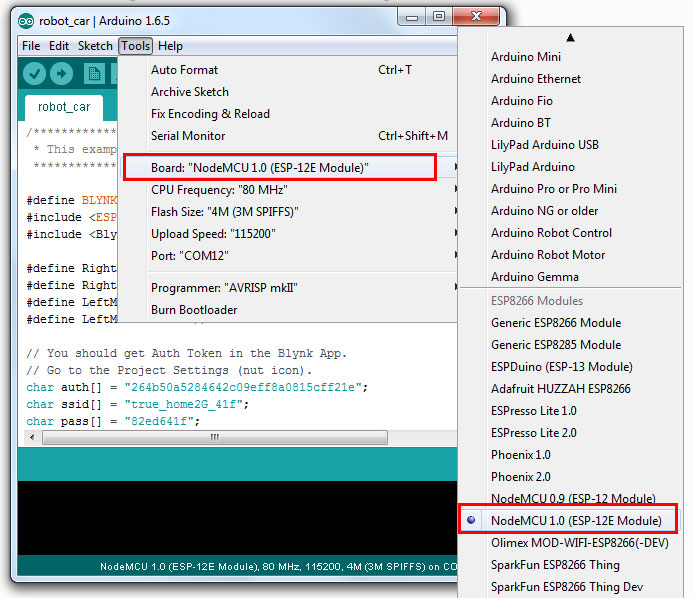Viewport: 694px width, 598px height.
Task: Close the Arduino window
Action: point(476,17)
